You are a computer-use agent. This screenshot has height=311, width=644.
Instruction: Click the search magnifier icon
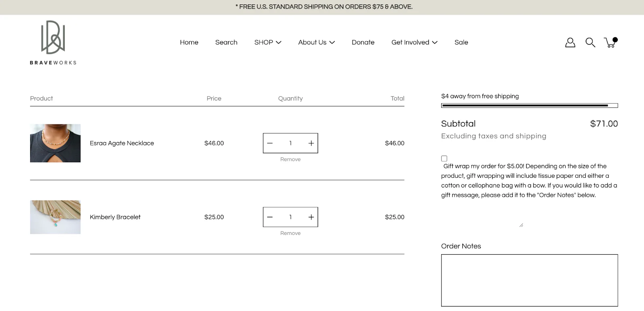pyautogui.click(x=590, y=42)
